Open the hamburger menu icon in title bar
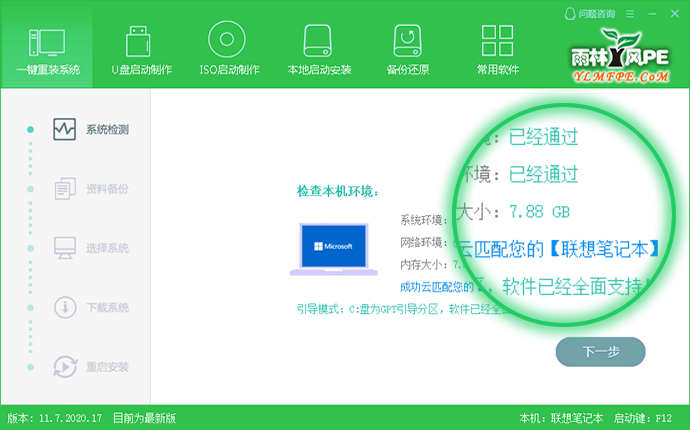This screenshot has width=690, height=430. (x=630, y=14)
